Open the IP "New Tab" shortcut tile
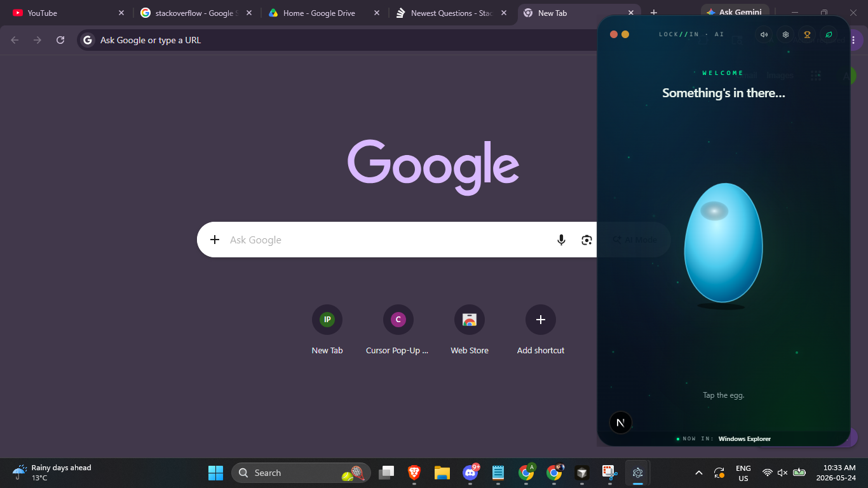 click(327, 329)
